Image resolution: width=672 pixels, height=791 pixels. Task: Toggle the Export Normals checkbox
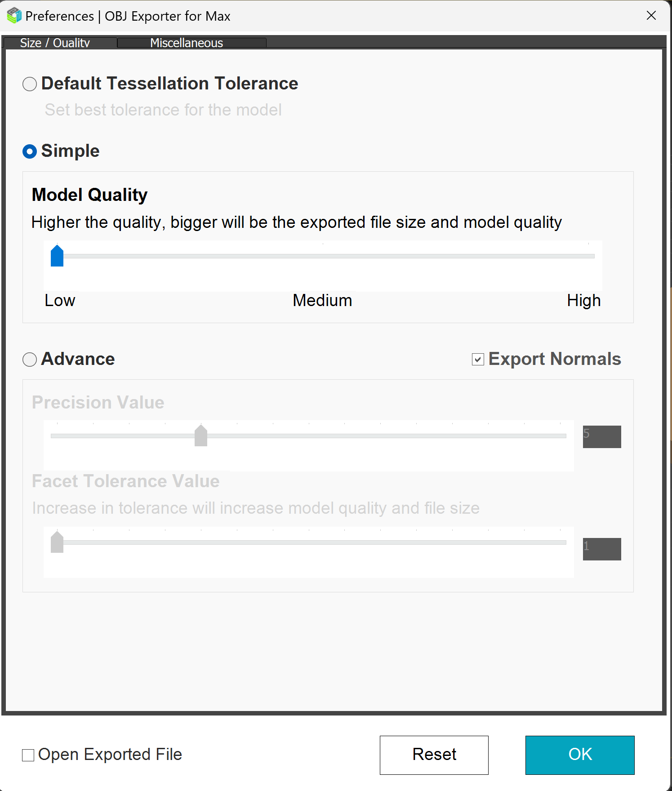(478, 360)
